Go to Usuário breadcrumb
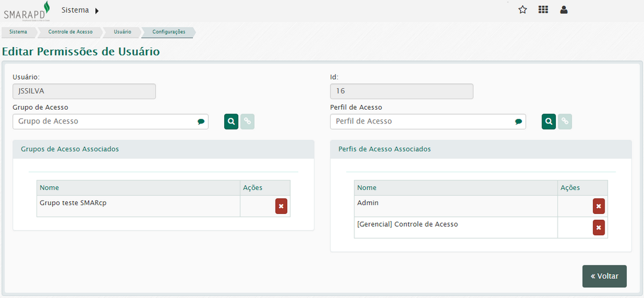 pos(122,32)
